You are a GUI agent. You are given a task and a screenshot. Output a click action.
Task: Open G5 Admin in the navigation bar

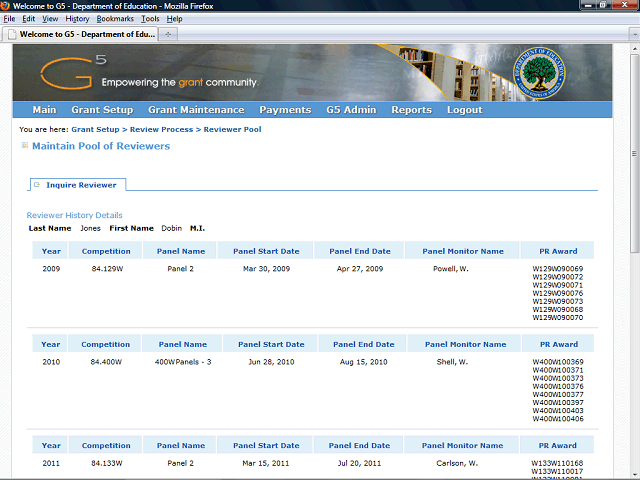point(351,110)
